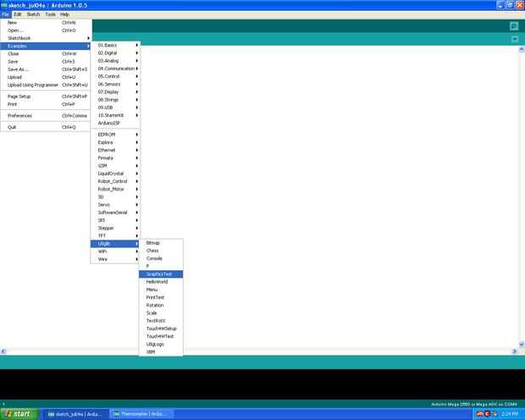Choose Save in File menu
Image resolution: width=525 pixels, height=420 pixels.
click(x=45, y=62)
